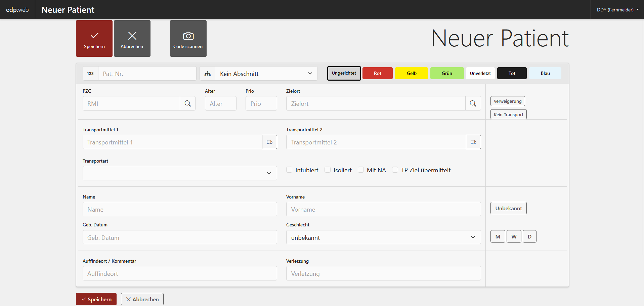Select the red Rot triage category
Image resolution: width=644 pixels, height=306 pixels.
click(377, 73)
